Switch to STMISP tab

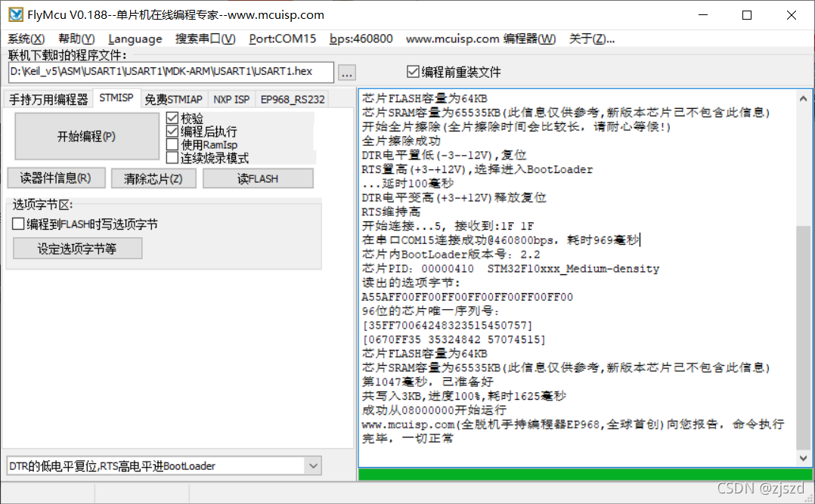[x=116, y=98]
